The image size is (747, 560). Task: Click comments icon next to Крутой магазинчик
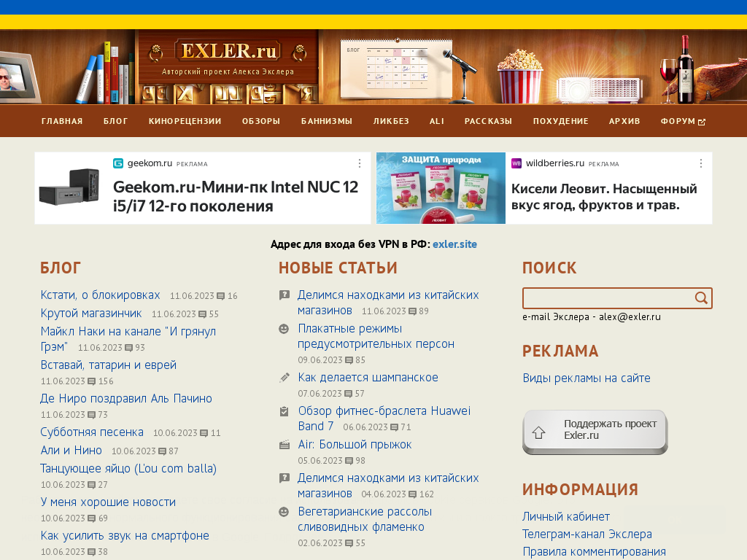[203, 314]
